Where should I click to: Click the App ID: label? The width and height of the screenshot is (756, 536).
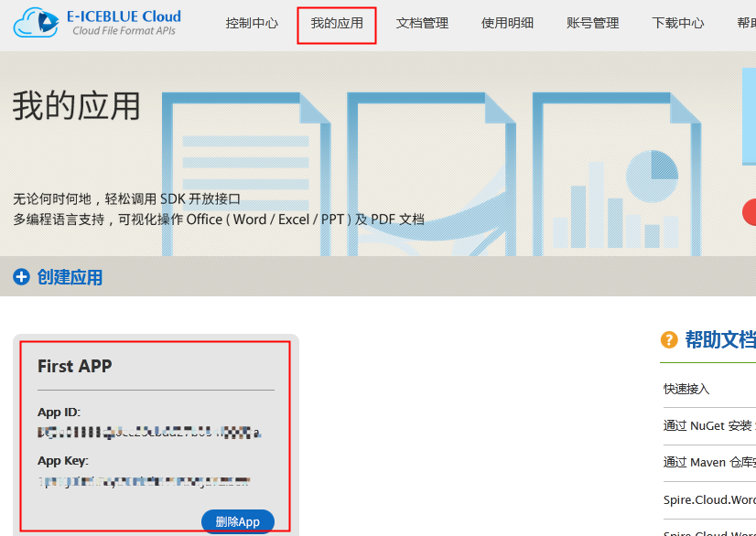click(x=59, y=413)
